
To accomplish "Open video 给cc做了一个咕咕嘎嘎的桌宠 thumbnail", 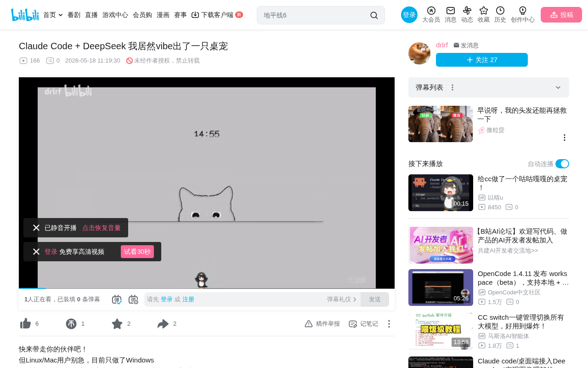I will click(441, 193).
